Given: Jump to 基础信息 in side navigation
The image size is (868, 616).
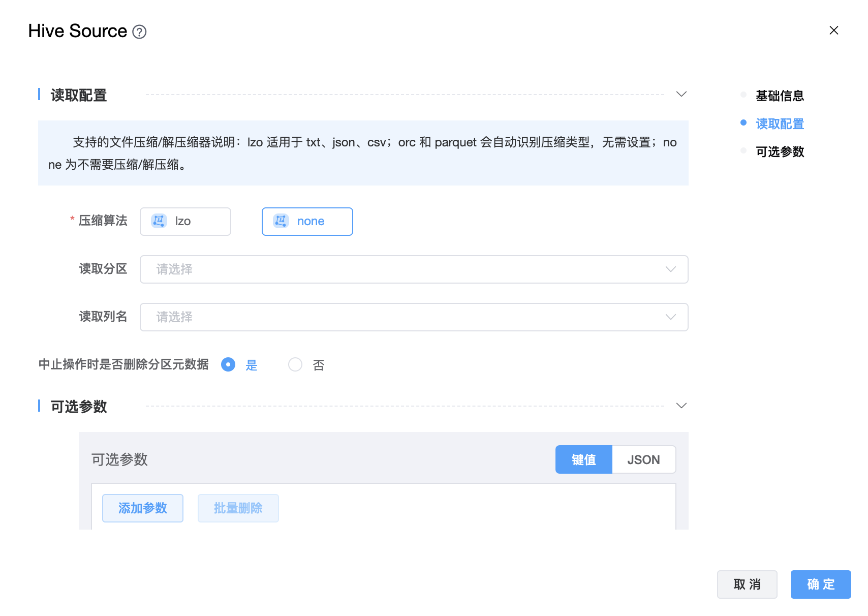Looking at the screenshot, I should tap(780, 96).
